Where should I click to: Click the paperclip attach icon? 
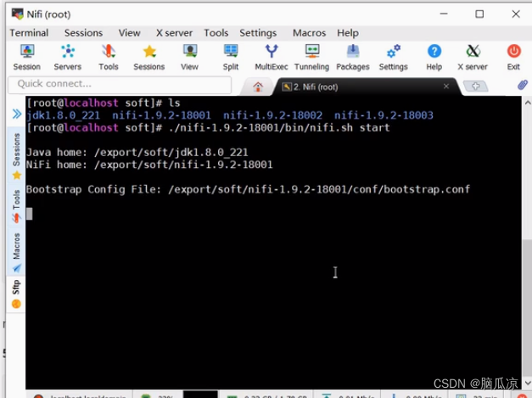[x=523, y=85]
